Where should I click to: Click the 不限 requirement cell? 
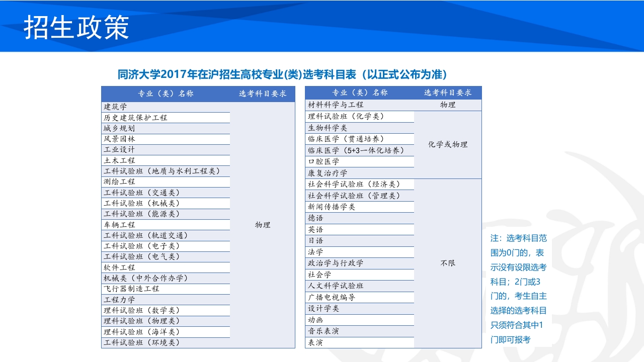(x=448, y=263)
